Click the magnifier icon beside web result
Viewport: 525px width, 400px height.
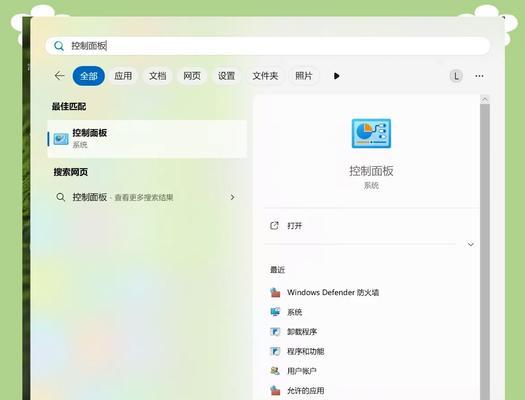tap(61, 197)
